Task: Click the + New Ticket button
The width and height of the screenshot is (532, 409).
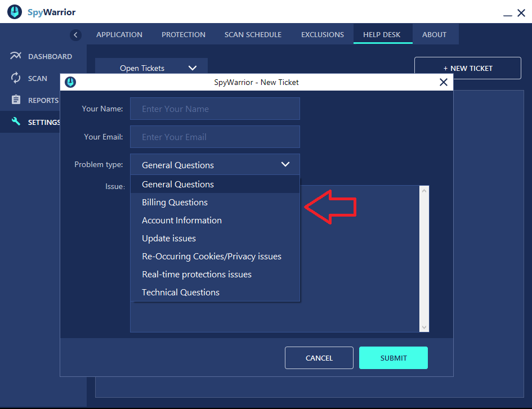Action: [467, 68]
